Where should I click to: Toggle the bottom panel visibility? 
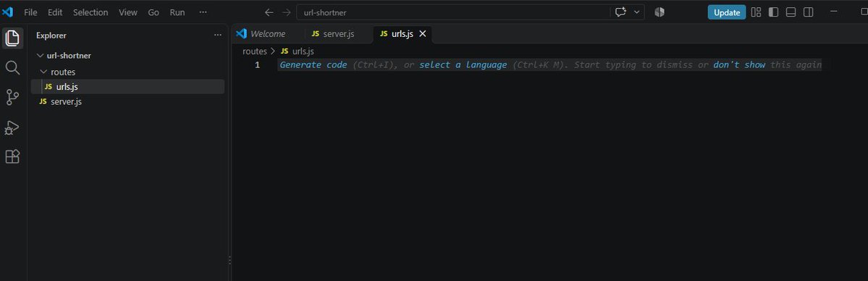[x=791, y=12]
